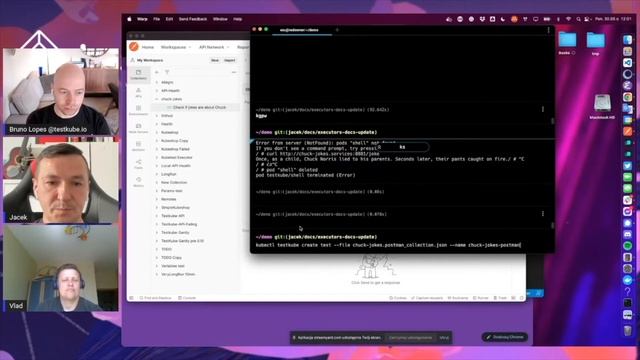Open Trash in the dock
The width and height of the screenshot is (640, 360).
tap(628, 331)
